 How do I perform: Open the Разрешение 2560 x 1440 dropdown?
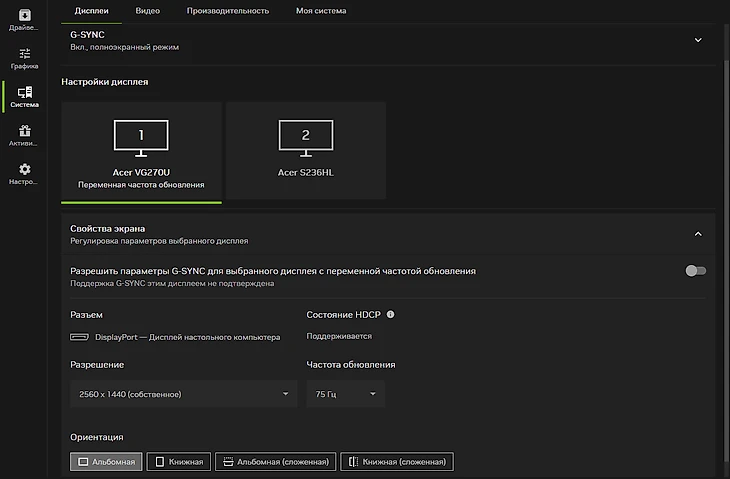click(x=183, y=394)
